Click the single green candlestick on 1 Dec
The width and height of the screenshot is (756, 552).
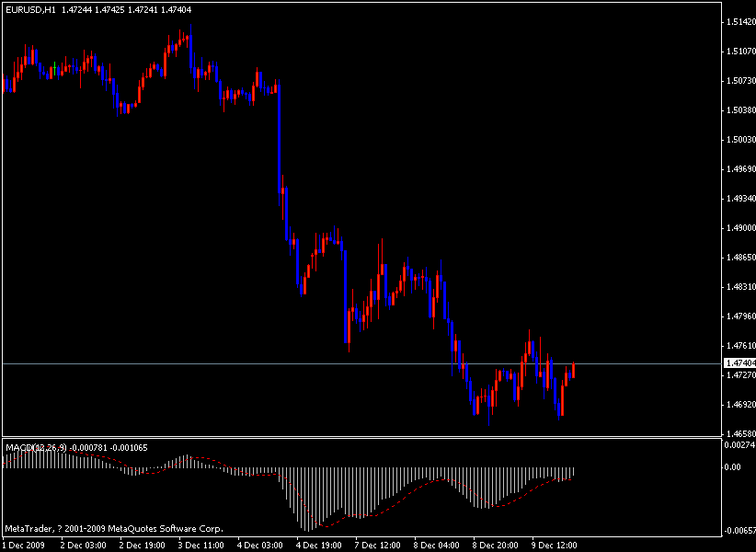pos(54,68)
